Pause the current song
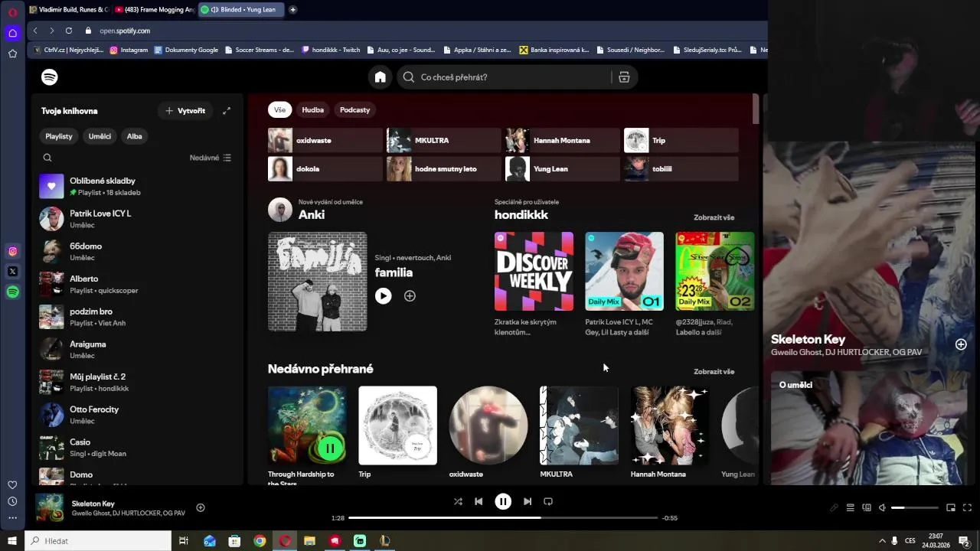Viewport: 980px width, 551px height. 503,501
